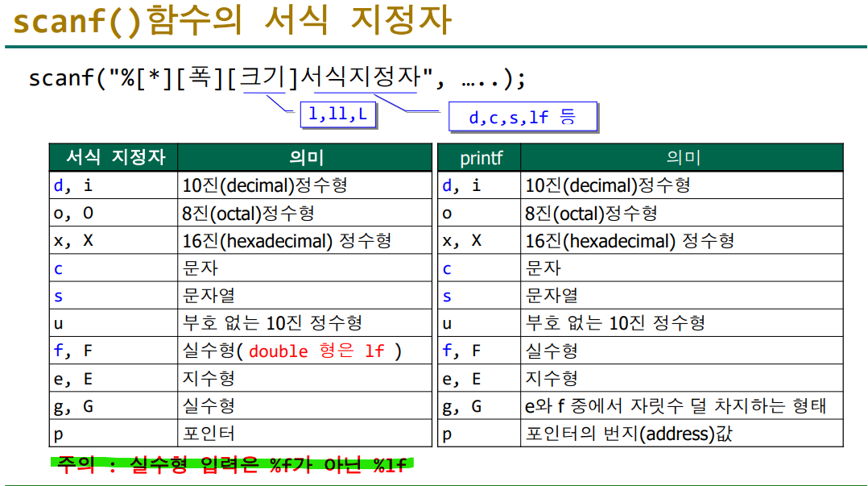This screenshot has height=486, width=868.
Task: Click the highlighted "주의 : 실수형 입력은 %f가 아닌 %lf" note
Action: pyautogui.click(x=232, y=464)
